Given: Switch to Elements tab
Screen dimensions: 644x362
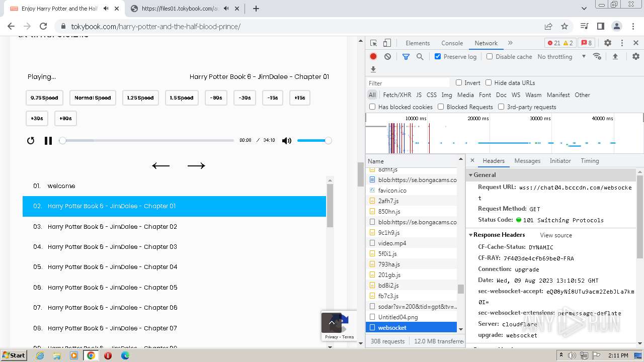Looking at the screenshot, I should 418,43.
